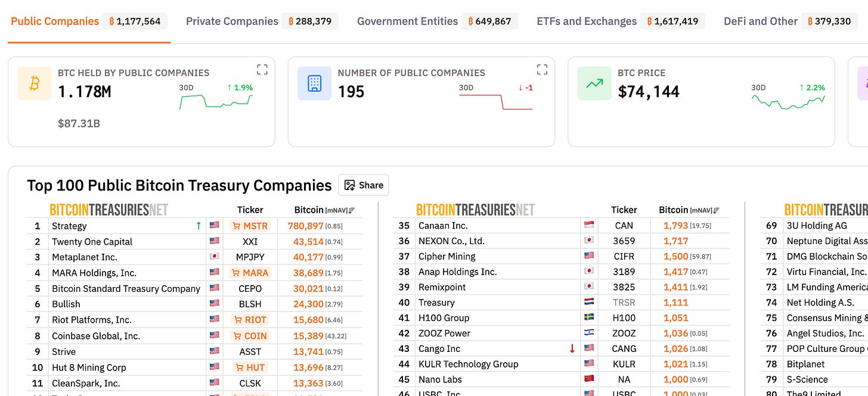Image resolution: width=868 pixels, height=396 pixels.
Task: Open S-Science company row
Action: pos(807,379)
